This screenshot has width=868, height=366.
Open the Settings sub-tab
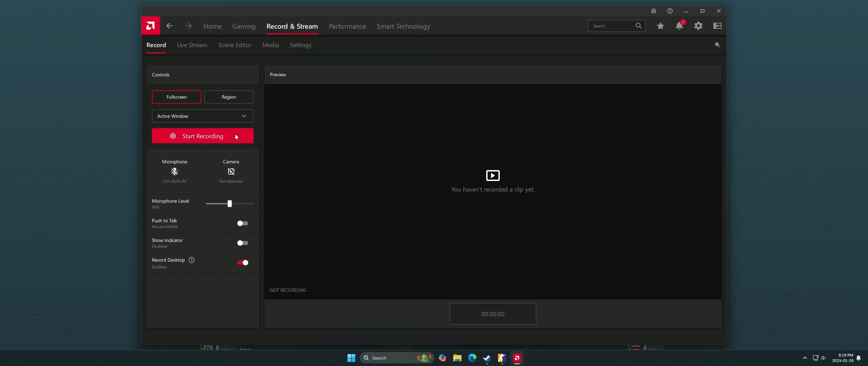coord(300,45)
